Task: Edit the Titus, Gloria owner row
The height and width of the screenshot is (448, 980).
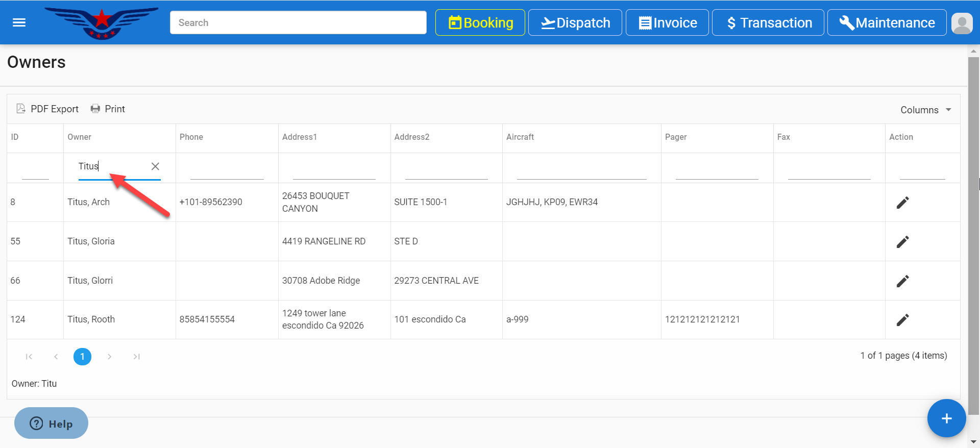Action: pyautogui.click(x=902, y=242)
